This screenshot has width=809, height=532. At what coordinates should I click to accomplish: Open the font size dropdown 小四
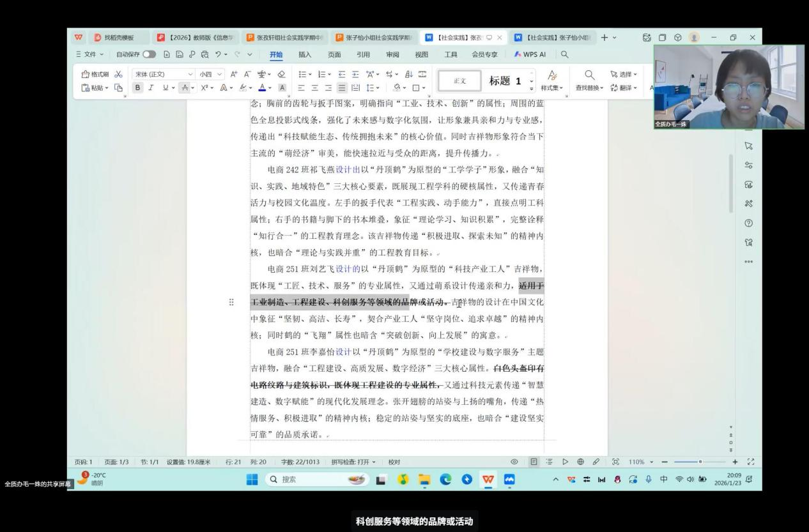point(212,75)
